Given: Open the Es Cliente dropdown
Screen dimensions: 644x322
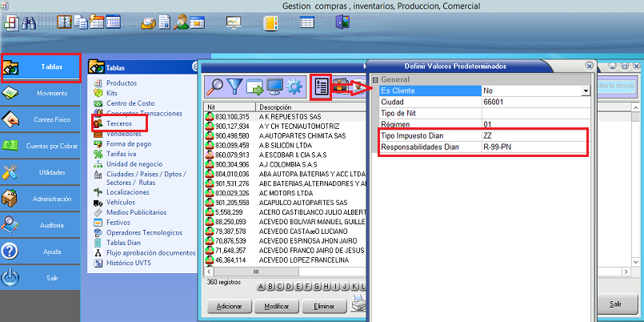Looking at the screenshot, I should click(x=586, y=91).
